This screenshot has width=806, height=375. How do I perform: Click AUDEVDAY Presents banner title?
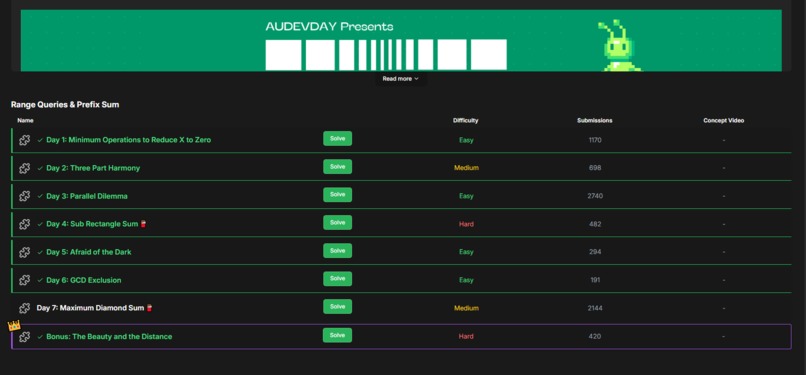point(329,27)
